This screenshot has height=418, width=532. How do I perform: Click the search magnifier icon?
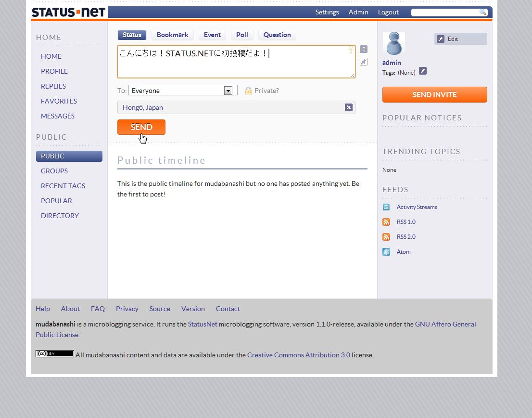(482, 12)
